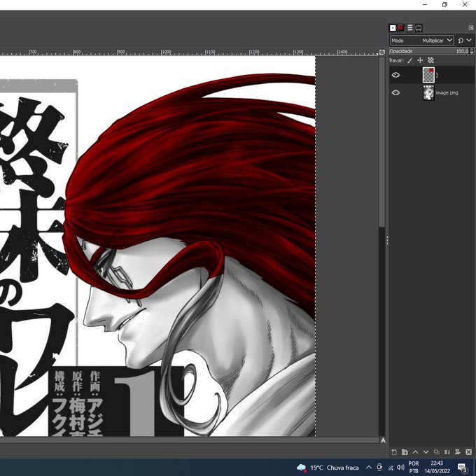Open the Modo Multiplicar blend mode dropdown

coord(422,41)
